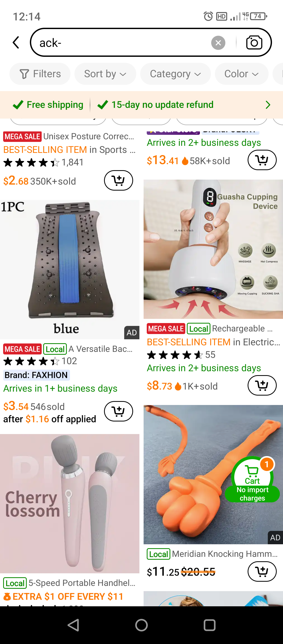Tap the back arrow beside search bar
The image size is (283, 644).
[x=16, y=42]
